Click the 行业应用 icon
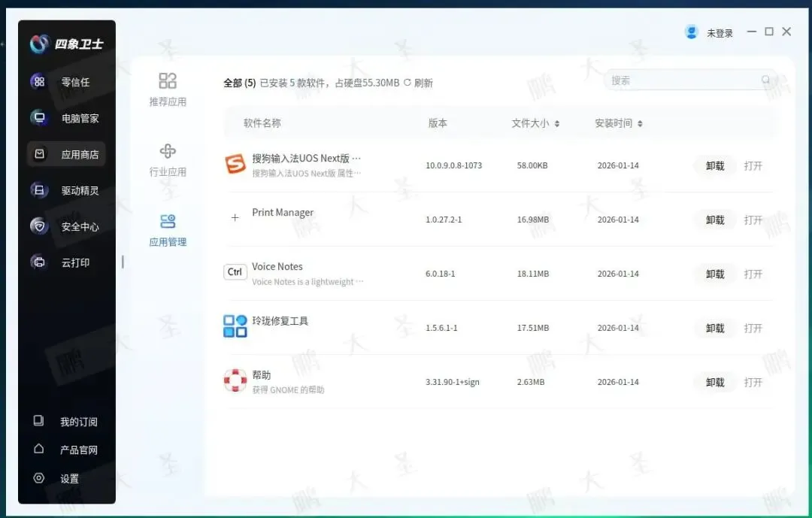 [168, 151]
